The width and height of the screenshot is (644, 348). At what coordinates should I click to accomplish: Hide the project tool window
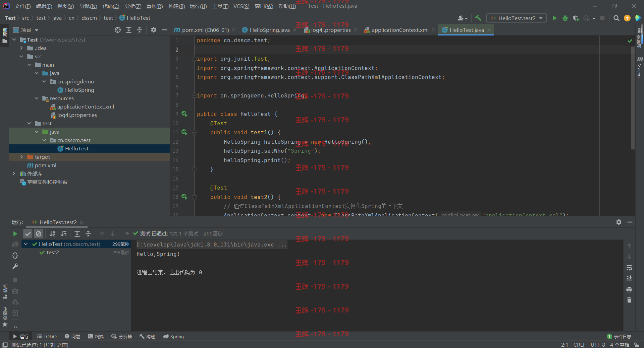pyautogui.click(x=164, y=30)
